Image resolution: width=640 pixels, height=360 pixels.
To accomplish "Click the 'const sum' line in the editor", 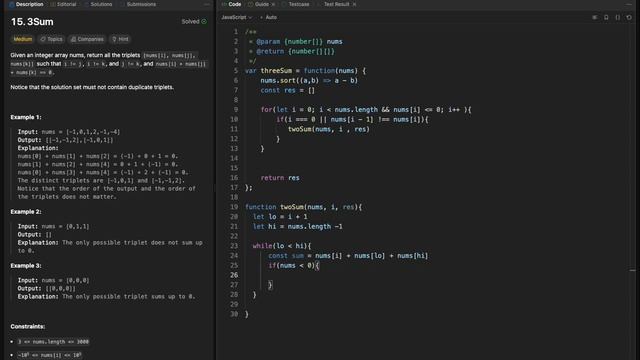I will (348, 256).
